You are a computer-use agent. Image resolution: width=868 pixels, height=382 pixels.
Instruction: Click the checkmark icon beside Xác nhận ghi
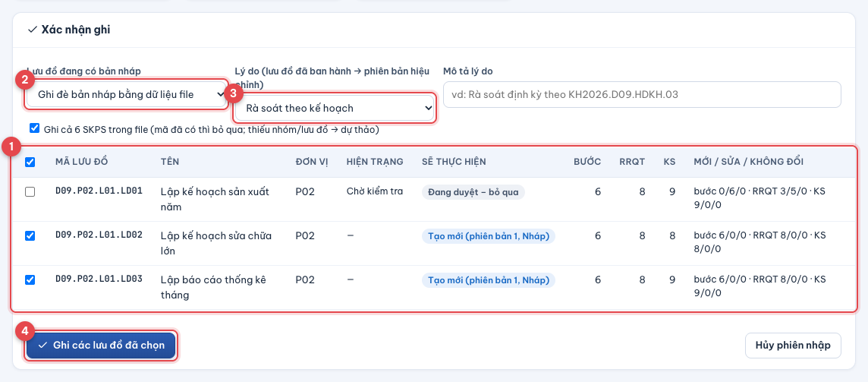pos(32,30)
